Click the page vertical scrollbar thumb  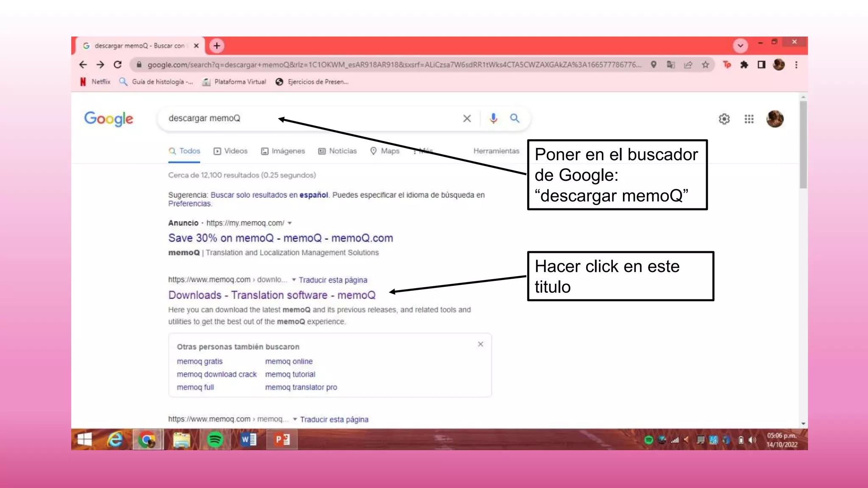(x=803, y=144)
